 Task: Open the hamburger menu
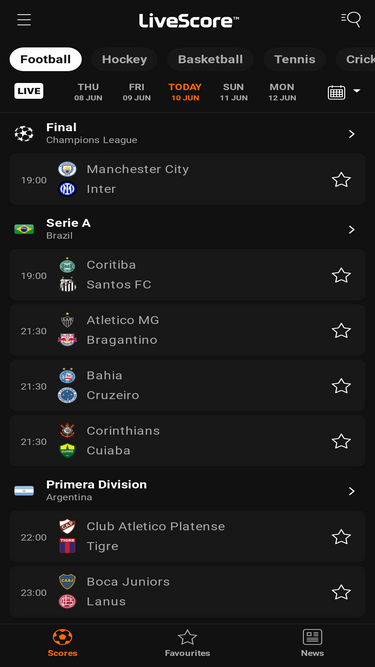pos(24,20)
